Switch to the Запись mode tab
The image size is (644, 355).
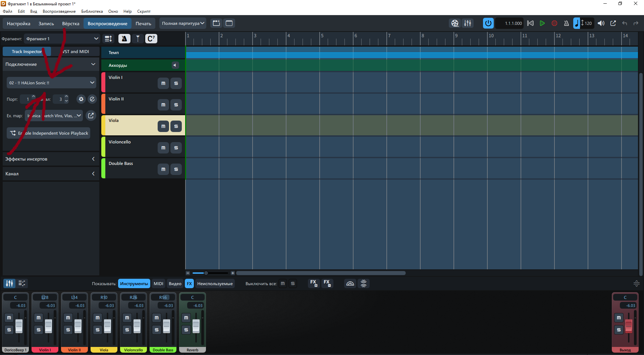tap(46, 24)
